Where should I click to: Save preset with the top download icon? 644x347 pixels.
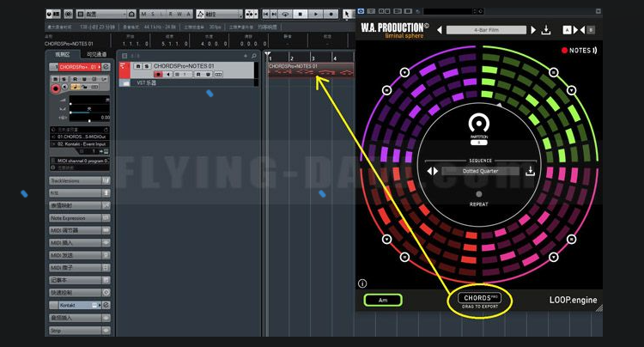coord(546,30)
